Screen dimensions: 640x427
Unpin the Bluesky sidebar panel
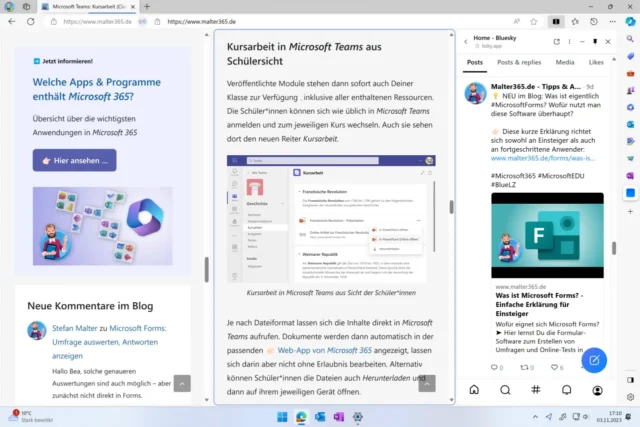pyautogui.click(x=595, y=41)
